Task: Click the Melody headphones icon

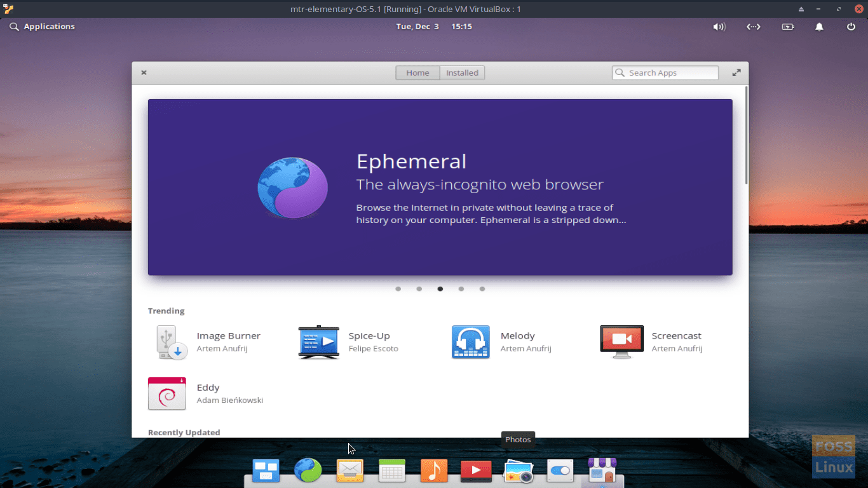Action: pos(471,342)
